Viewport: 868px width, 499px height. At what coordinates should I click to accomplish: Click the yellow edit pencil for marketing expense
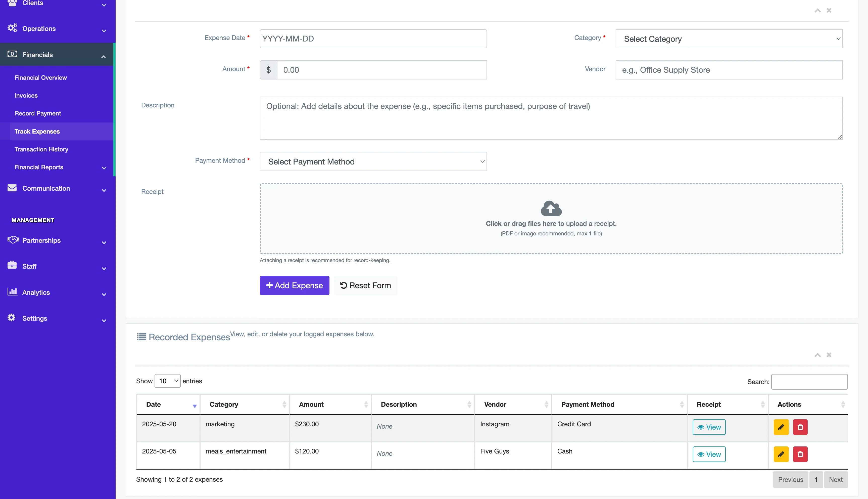pyautogui.click(x=781, y=427)
